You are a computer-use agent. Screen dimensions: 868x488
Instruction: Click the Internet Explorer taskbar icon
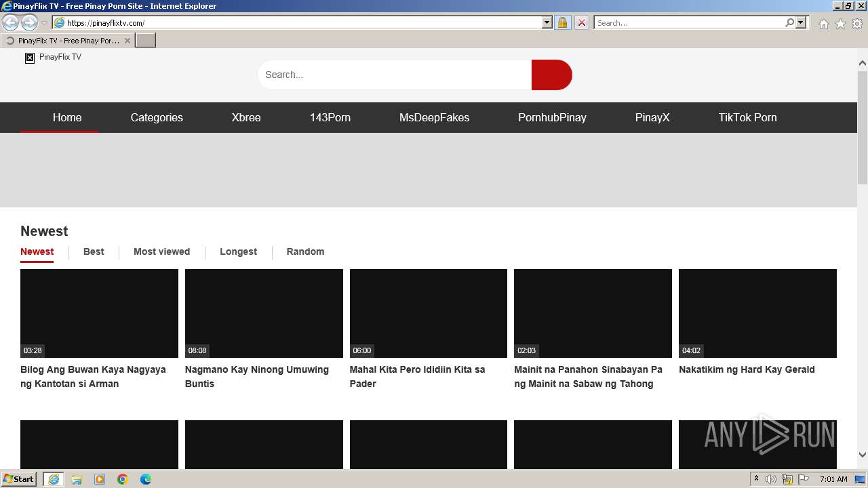[54, 479]
